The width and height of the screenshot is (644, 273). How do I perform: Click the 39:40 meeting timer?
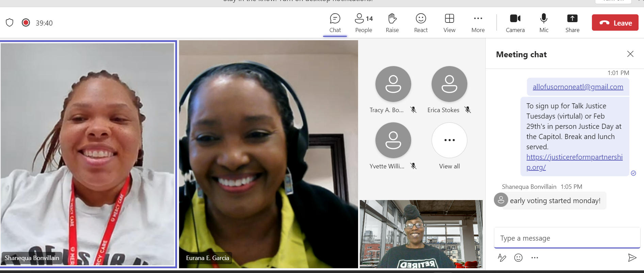pyautogui.click(x=44, y=23)
